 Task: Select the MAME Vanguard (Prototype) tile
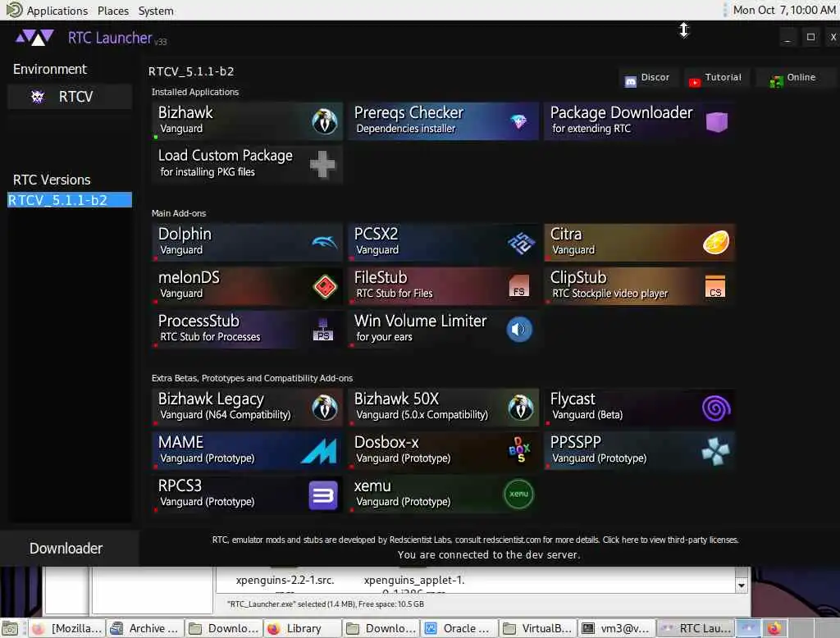[248, 451]
